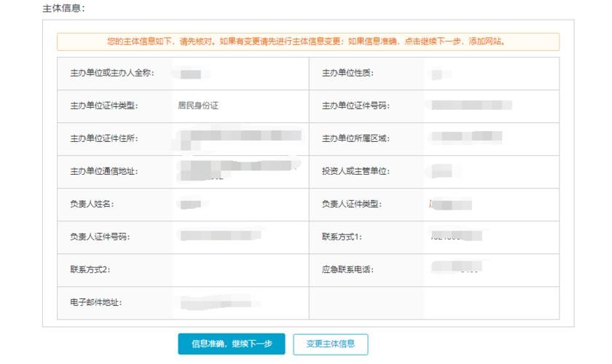
Task: Click the 居民身份证 value
Action: pyautogui.click(x=198, y=106)
